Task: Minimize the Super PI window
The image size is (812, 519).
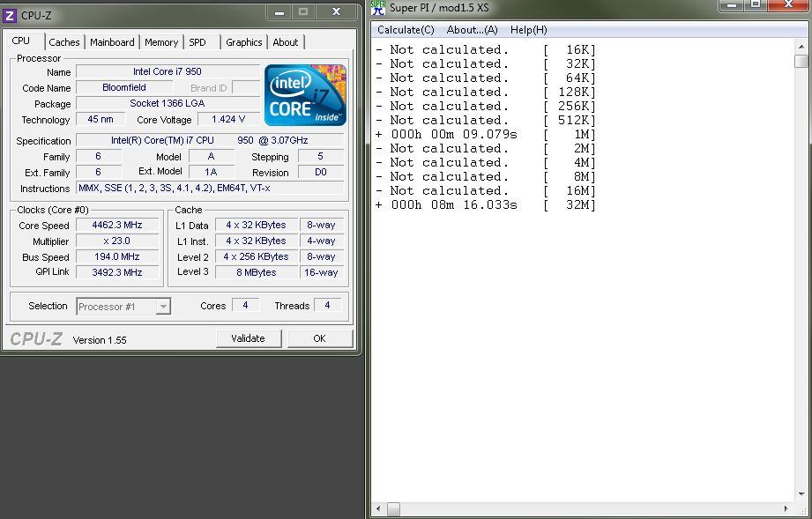Action: [732, 5]
